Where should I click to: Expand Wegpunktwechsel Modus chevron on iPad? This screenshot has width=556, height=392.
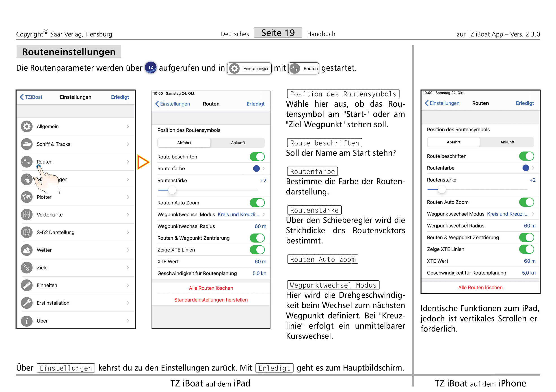click(x=264, y=214)
